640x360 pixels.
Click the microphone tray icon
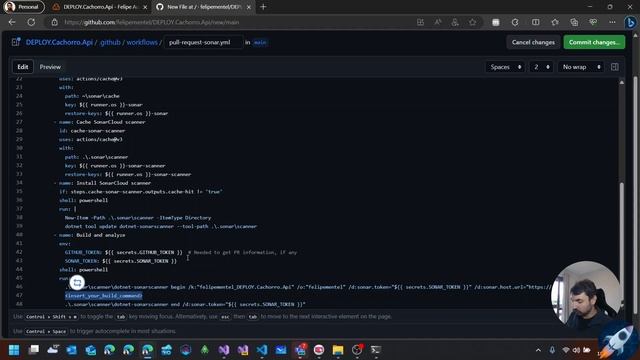[552, 350]
